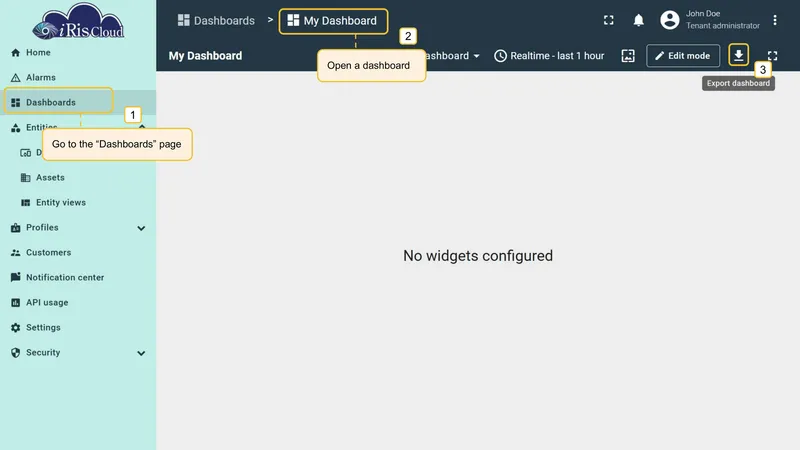Click the Settings gear icon
This screenshot has width=800, height=450.
pos(16,328)
